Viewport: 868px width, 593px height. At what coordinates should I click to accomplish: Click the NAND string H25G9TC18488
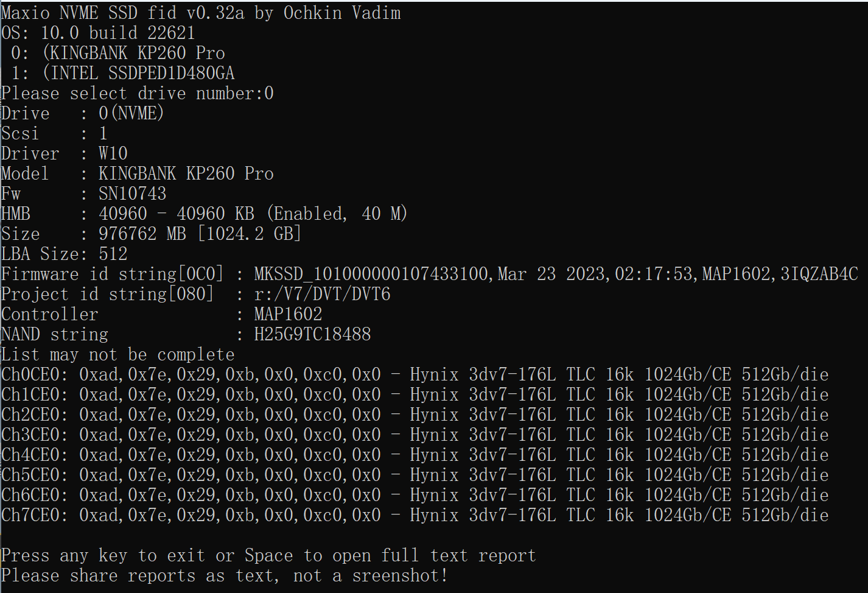(312, 334)
